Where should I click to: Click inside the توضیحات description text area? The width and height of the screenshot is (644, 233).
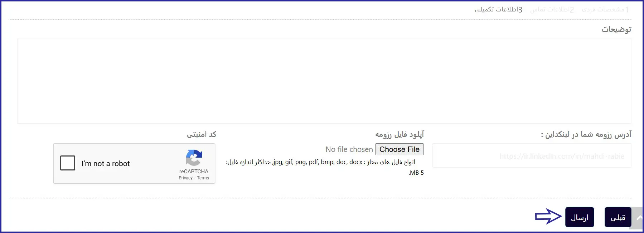324,81
